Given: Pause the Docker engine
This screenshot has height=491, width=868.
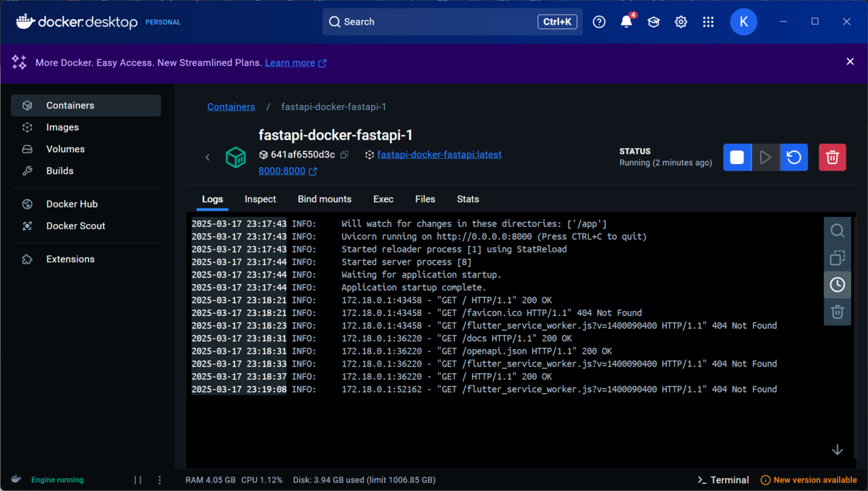Looking at the screenshot, I should [x=138, y=480].
